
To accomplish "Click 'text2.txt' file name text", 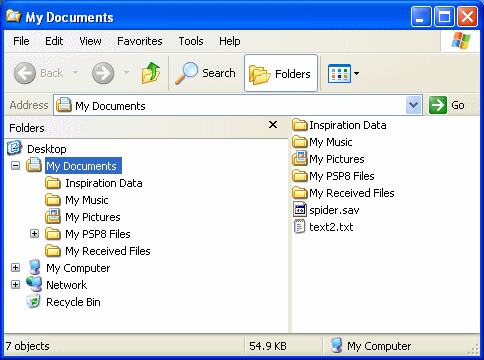I will coord(331,227).
